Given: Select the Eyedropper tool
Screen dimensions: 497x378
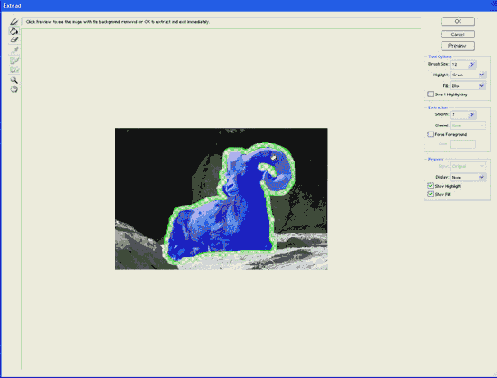Looking at the screenshot, I should click(14, 50).
